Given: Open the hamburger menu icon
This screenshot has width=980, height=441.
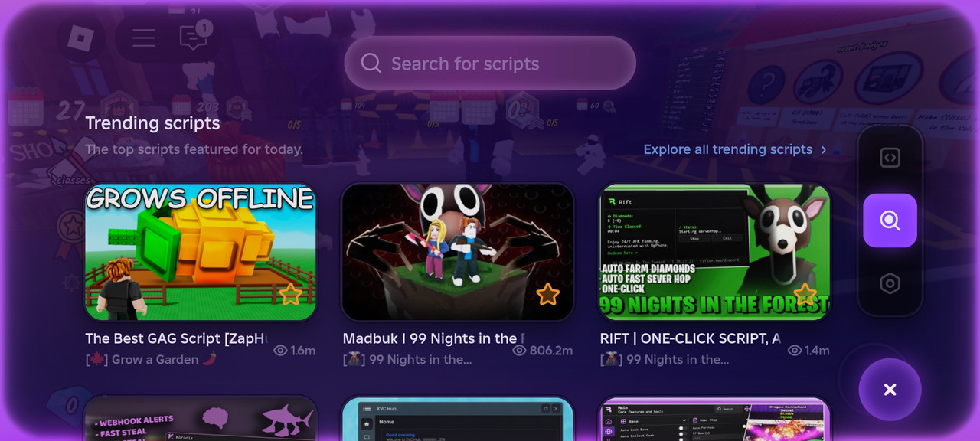Looking at the screenshot, I should tap(143, 38).
